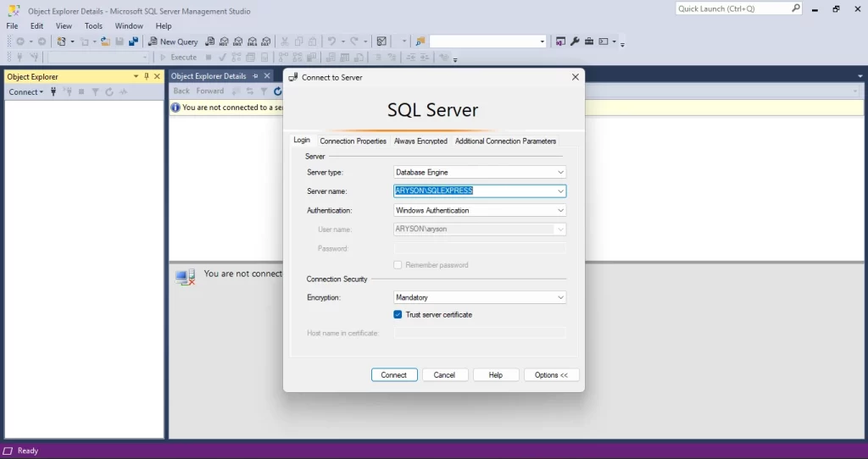Click the Quick Launch search magnifier

pyautogui.click(x=795, y=8)
